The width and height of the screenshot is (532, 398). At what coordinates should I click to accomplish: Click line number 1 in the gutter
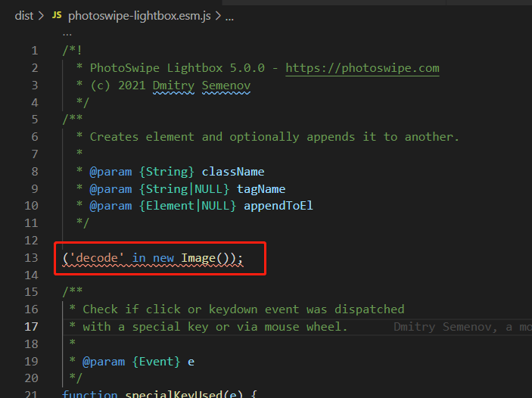point(35,51)
